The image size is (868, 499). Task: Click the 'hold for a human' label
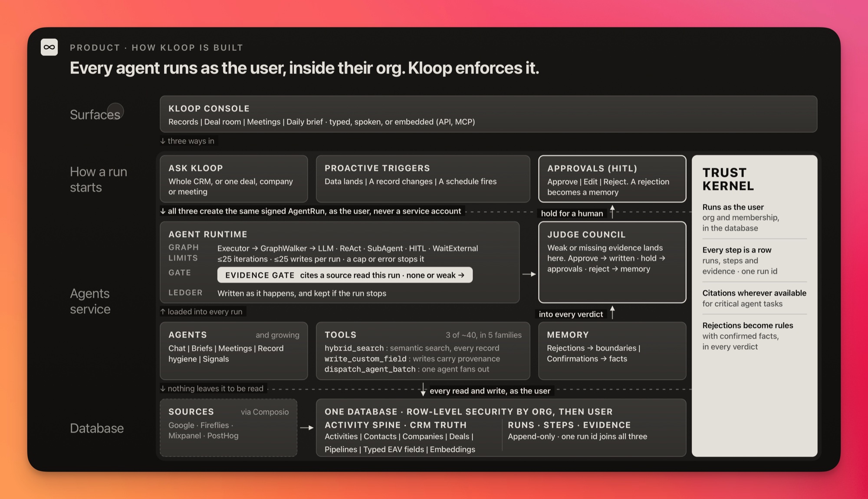[x=572, y=213]
